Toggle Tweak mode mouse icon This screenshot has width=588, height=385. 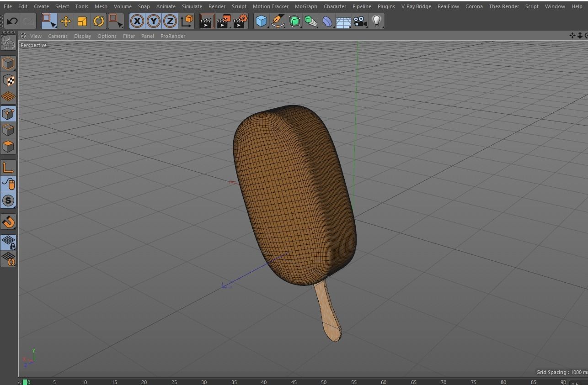click(x=8, y=184)
